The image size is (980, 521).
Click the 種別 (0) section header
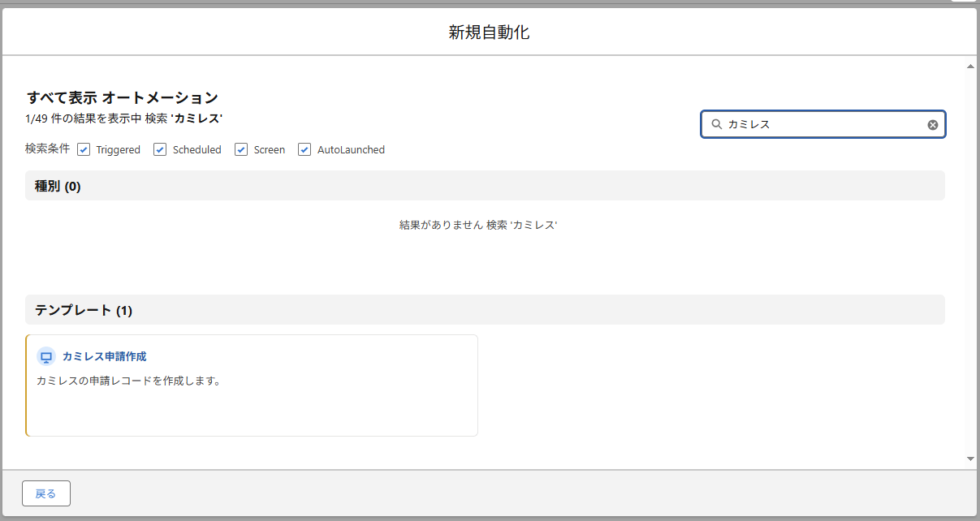point(58,186)
